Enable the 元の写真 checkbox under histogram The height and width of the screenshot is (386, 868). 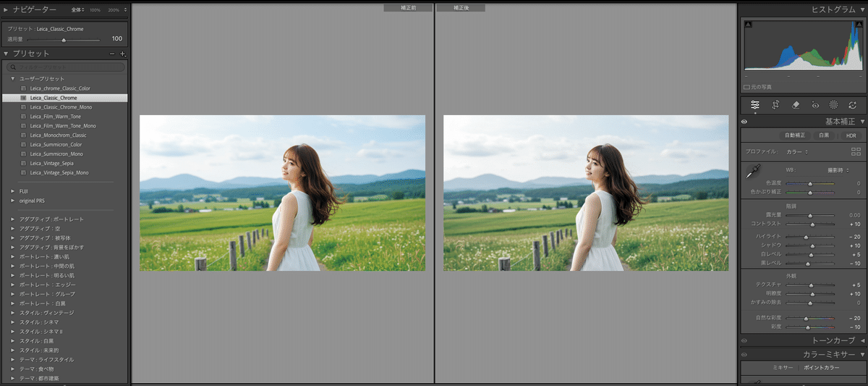[x=747, y=87]
